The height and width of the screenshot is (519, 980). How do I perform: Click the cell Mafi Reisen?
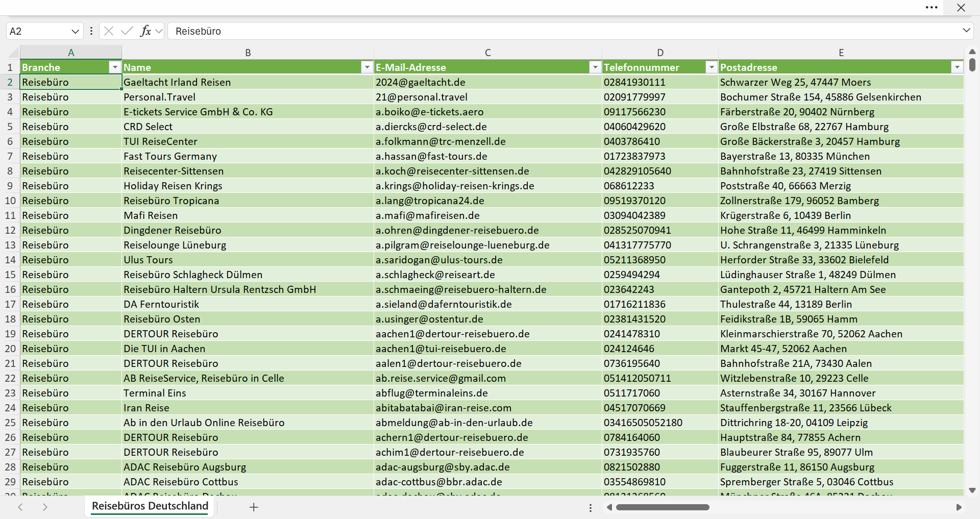[x=248, y=215]
